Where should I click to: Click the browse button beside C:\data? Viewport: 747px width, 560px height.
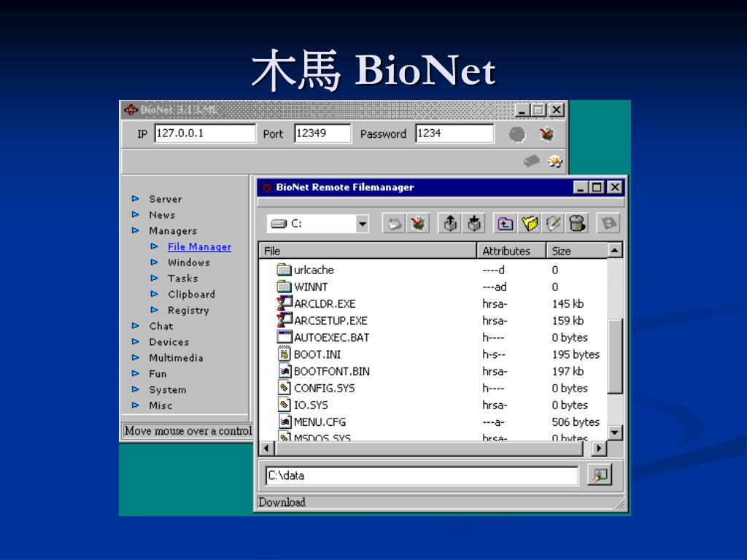pos(600,475)
